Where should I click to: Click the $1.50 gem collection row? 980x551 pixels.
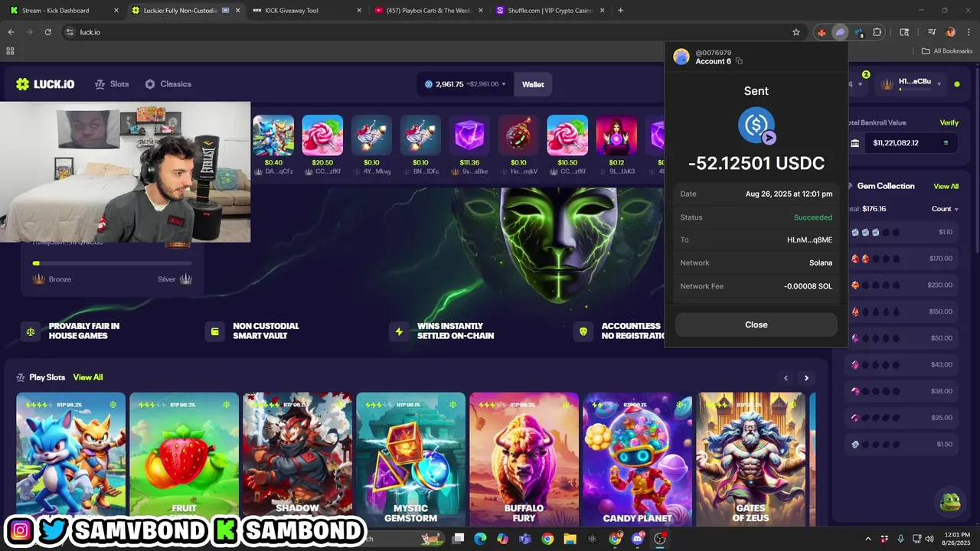(903, 445)
